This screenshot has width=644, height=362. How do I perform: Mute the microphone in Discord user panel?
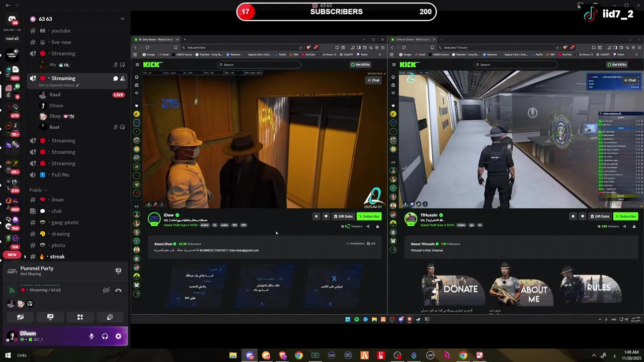[x=92, y=336]
